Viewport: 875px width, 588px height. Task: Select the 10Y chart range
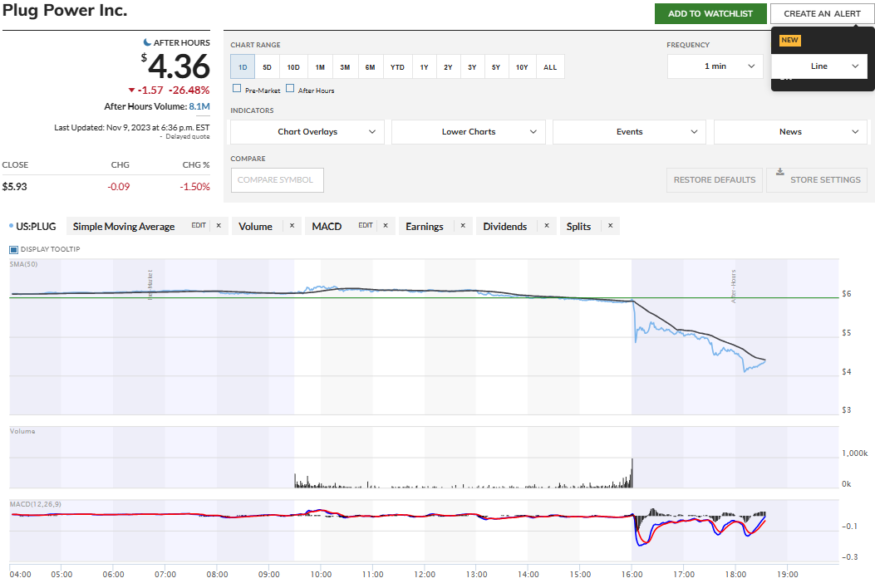522,67
